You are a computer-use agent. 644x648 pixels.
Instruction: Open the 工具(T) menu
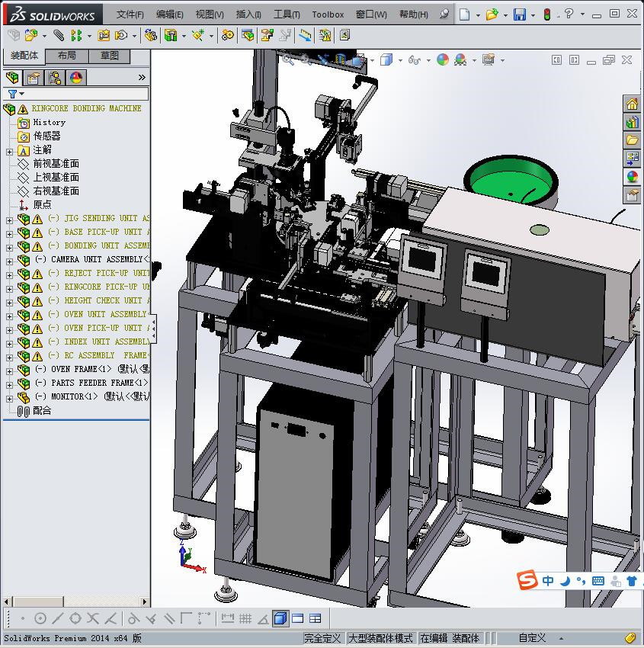click(287, 14)
